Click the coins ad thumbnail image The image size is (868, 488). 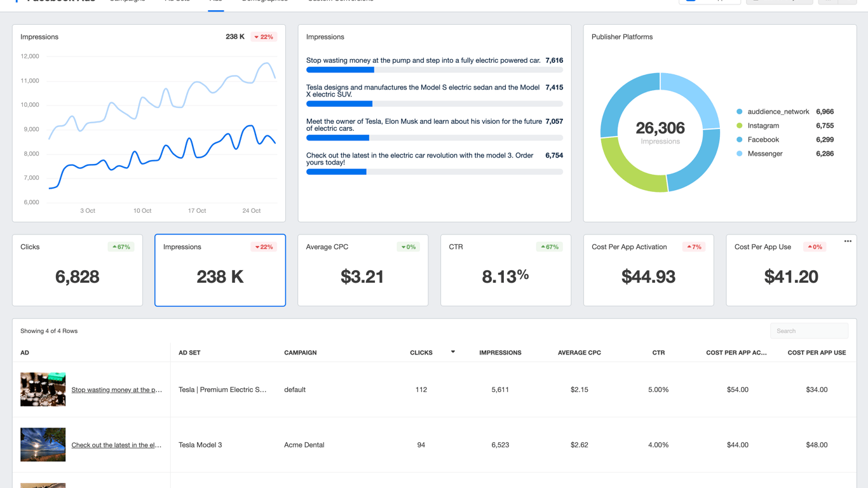pyautogui.click(x=43, y=389)
